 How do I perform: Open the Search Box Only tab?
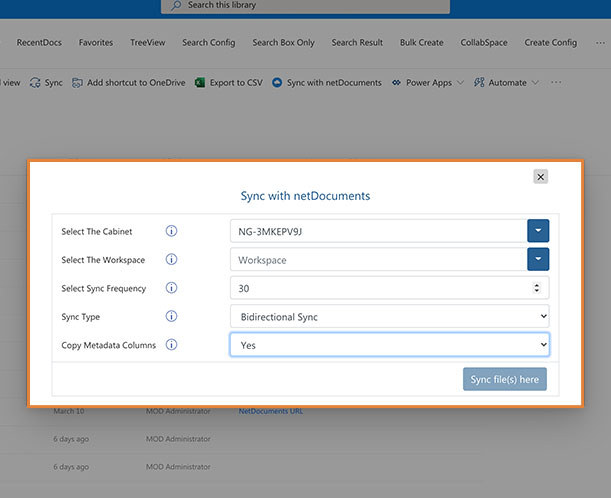[283, 42]
